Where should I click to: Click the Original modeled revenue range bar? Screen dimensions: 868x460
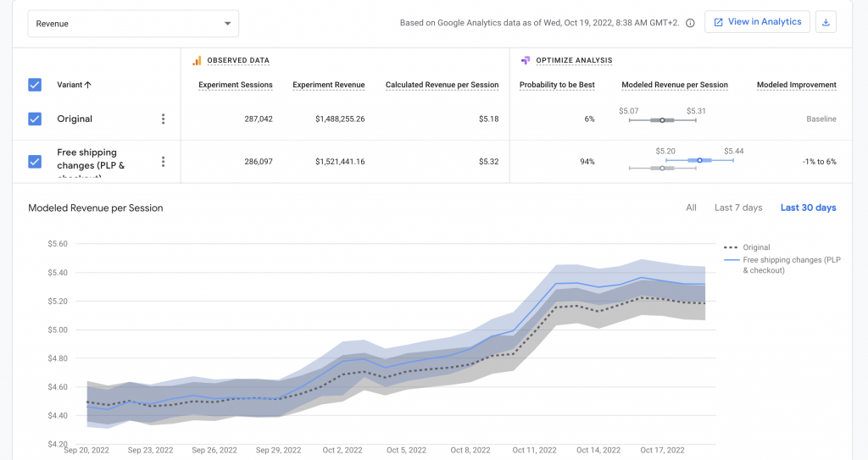tap(662, 120)
